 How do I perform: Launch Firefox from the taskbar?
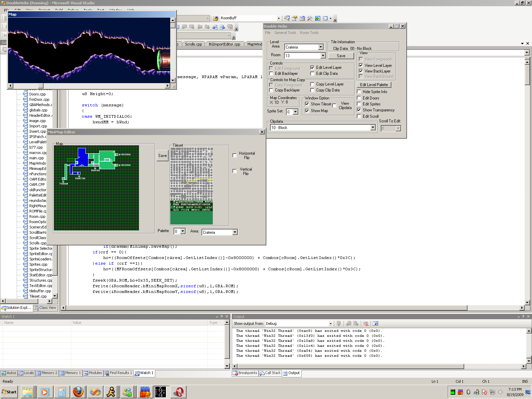coord(78,392)
